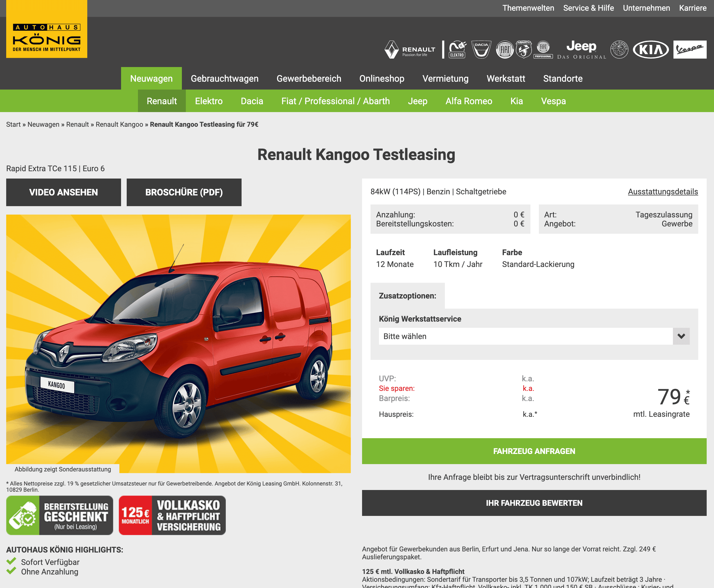Go to Gebrauchtwagen menu
714x588 pixels.
tap(224, 78)
